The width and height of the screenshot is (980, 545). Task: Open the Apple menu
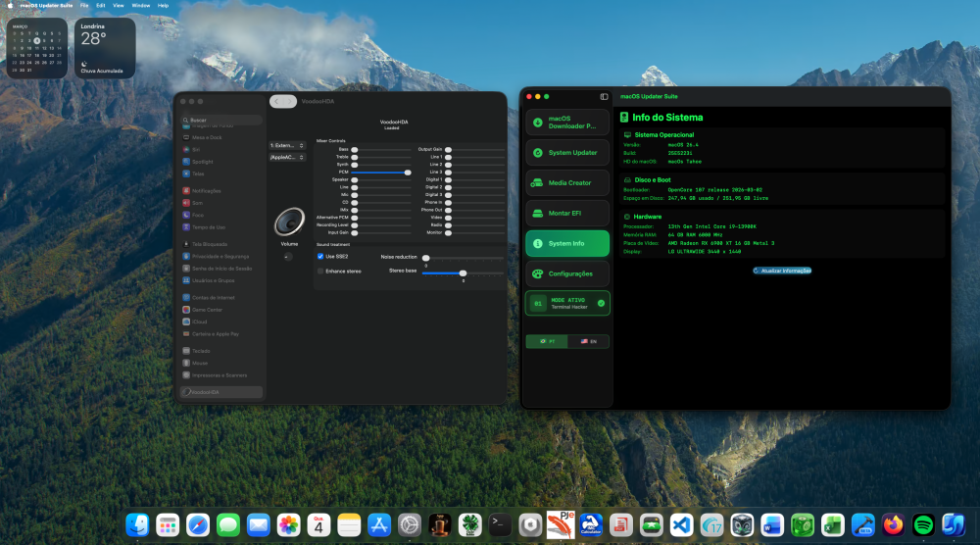point(10,5)
